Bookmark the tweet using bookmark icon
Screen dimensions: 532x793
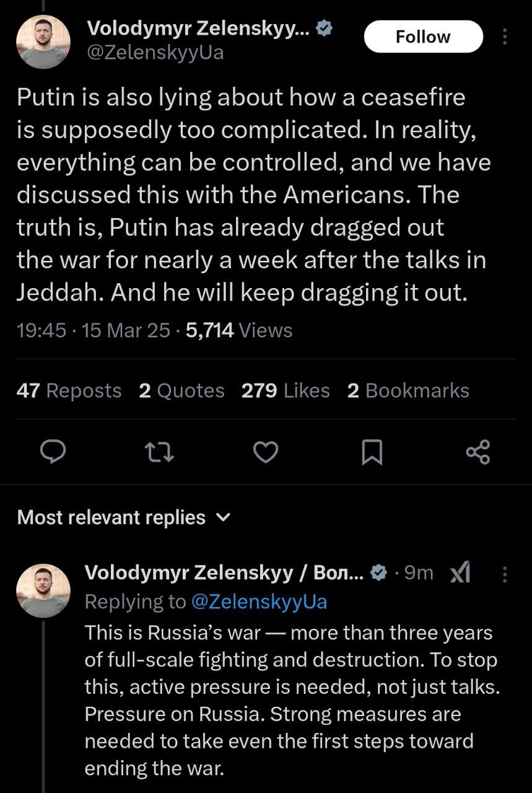(372, 453)
